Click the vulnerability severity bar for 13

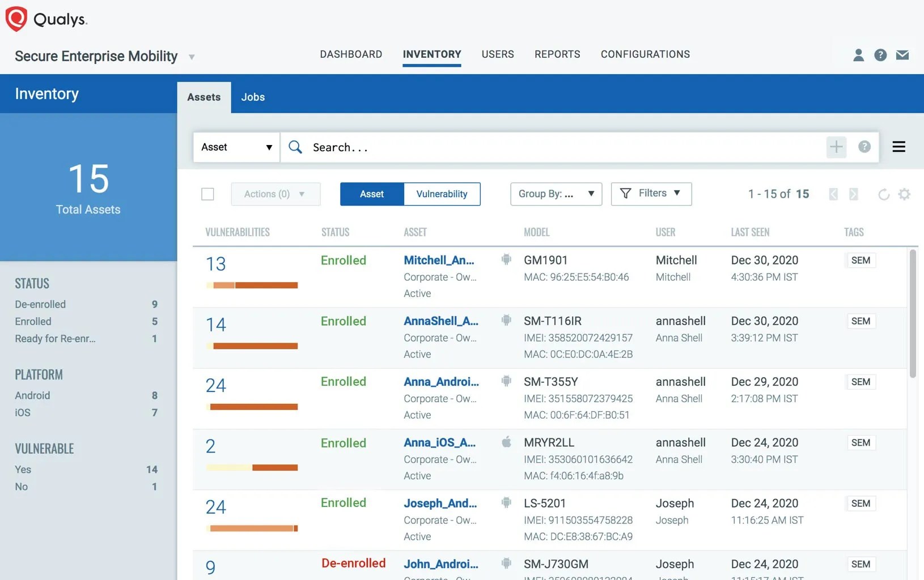[252, 285]
